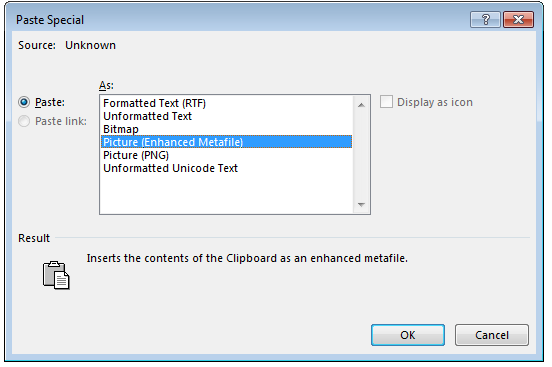Close the Paste Special dialog

(518, 19)
